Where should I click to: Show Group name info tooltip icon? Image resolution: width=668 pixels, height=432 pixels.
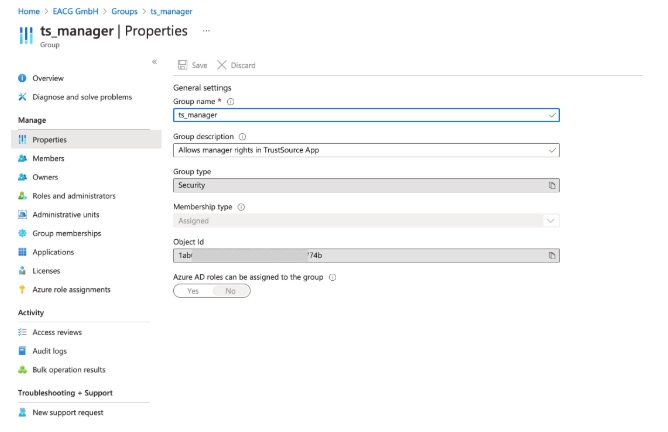tap(230, 101)
